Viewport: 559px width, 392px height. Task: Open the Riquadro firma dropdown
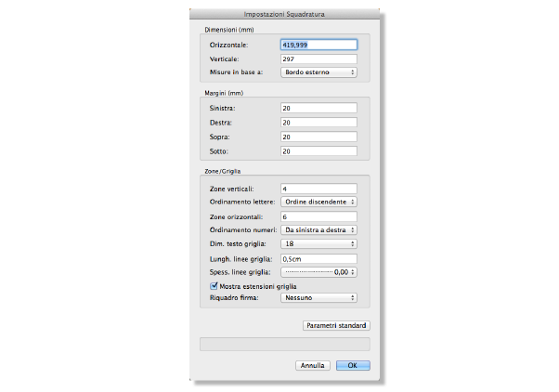tap(318, 297)
